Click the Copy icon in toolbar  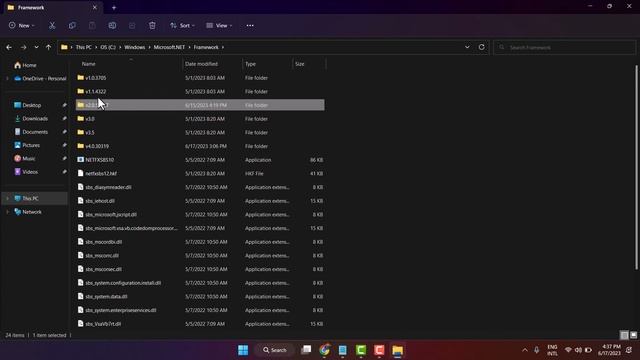72,25
